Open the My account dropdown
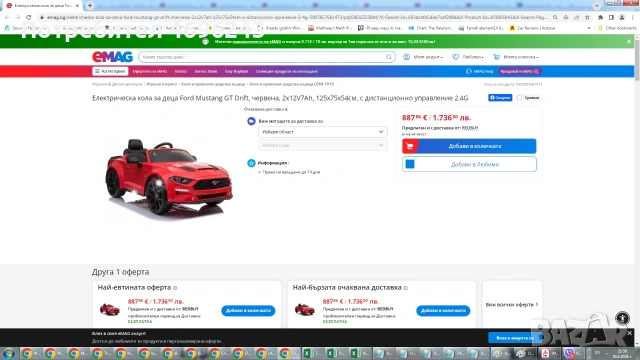 tap(423, 57)
